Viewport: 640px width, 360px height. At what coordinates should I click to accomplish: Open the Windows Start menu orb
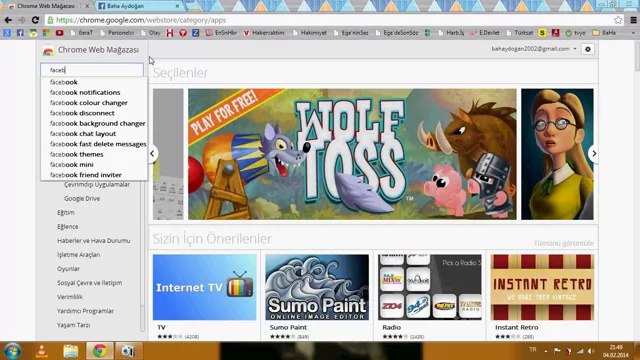coord(12,351)
